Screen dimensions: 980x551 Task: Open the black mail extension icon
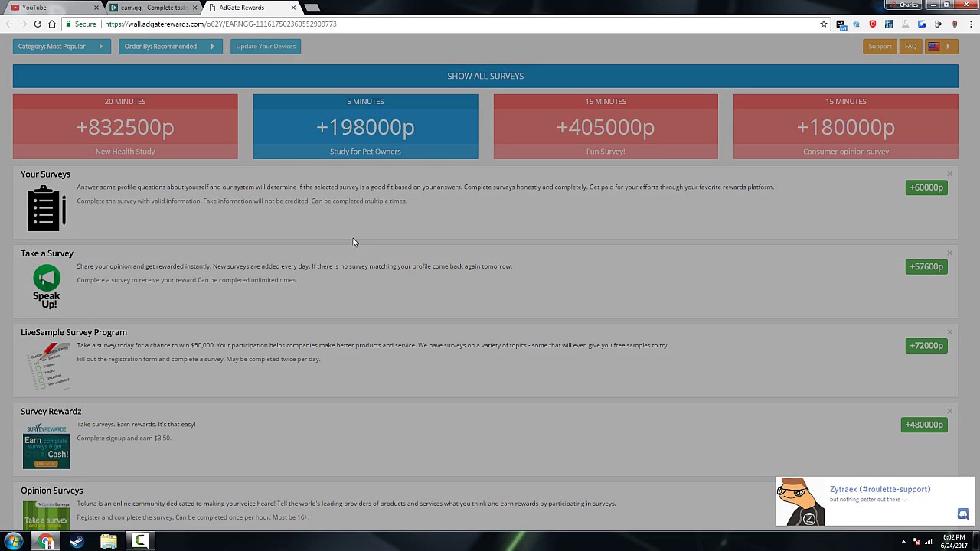(x=840, y=24)
